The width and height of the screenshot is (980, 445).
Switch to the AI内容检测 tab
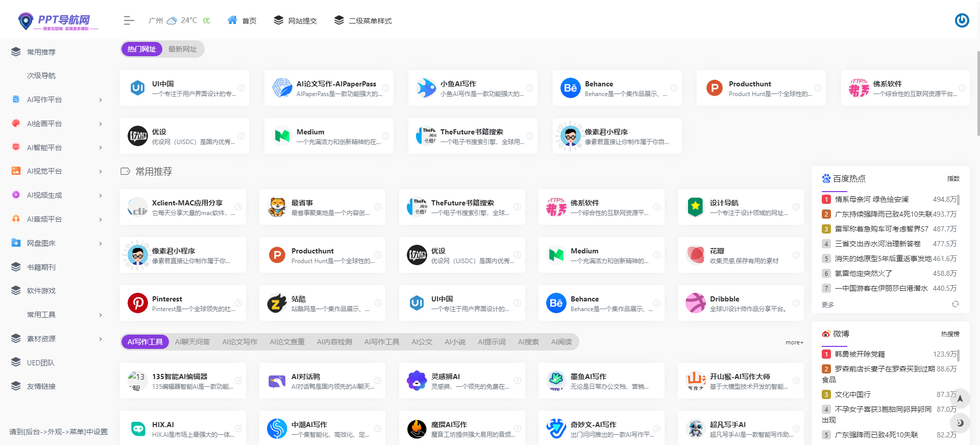click(x=334, y=342)
